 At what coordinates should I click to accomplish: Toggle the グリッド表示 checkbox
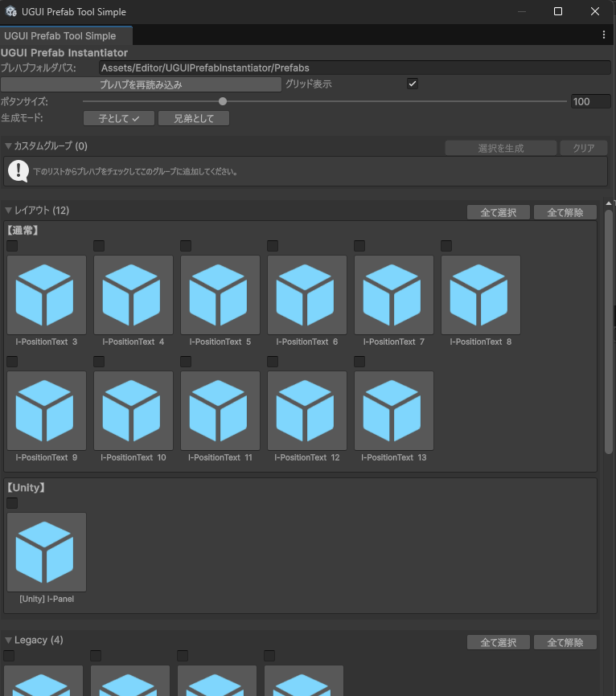(x=413, y=84)
